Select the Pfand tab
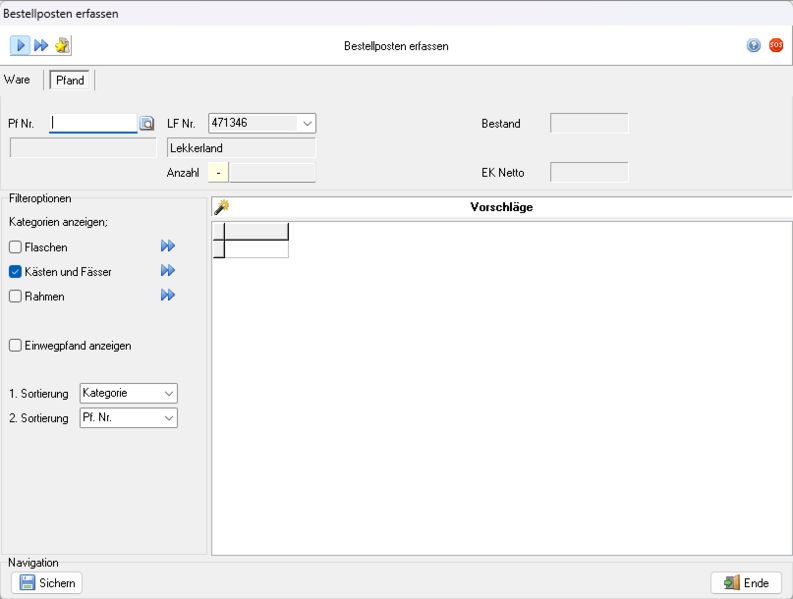Screen dimensions: 793x599 [70, 80]
